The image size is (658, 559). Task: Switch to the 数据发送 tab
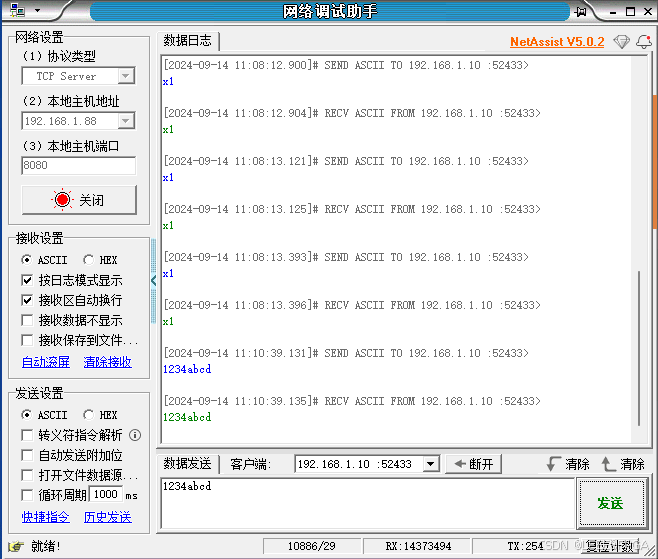click(187, 463)
